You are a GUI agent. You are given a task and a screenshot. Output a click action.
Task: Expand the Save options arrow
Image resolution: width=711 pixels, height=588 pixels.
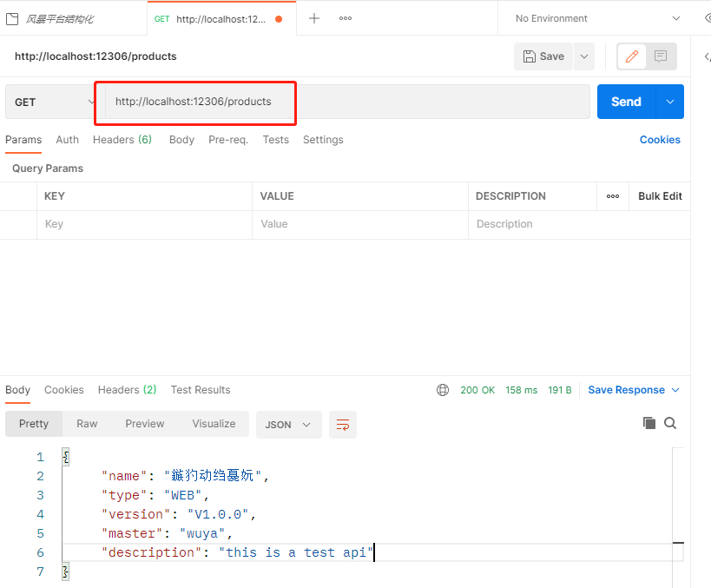point(584,56)
